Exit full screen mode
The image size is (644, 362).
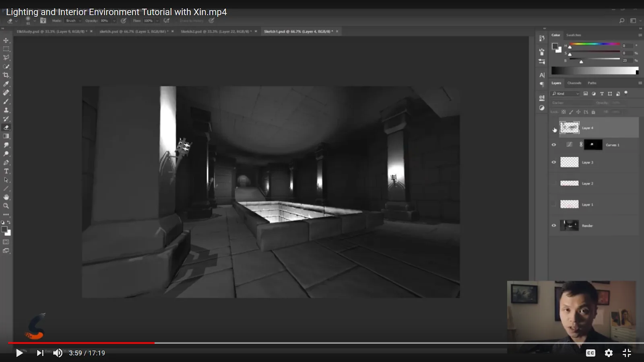[627, 353]
